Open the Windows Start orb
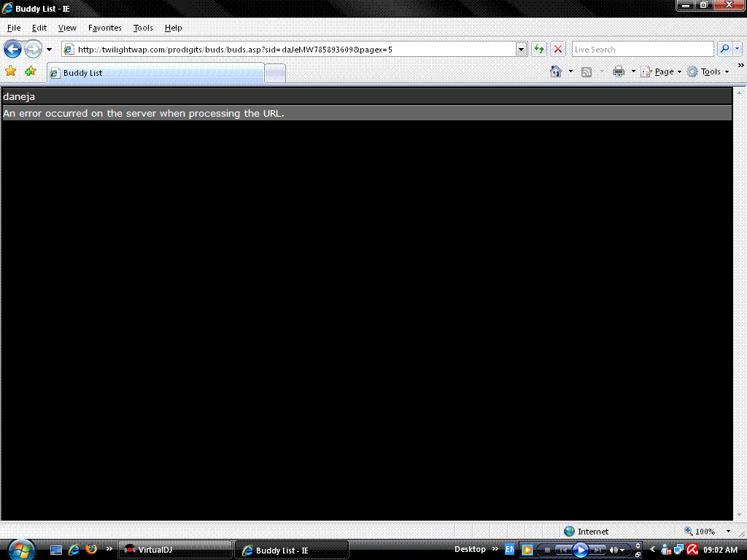The height and width of the screenshot is (560, 747). [x=21, y=550]
